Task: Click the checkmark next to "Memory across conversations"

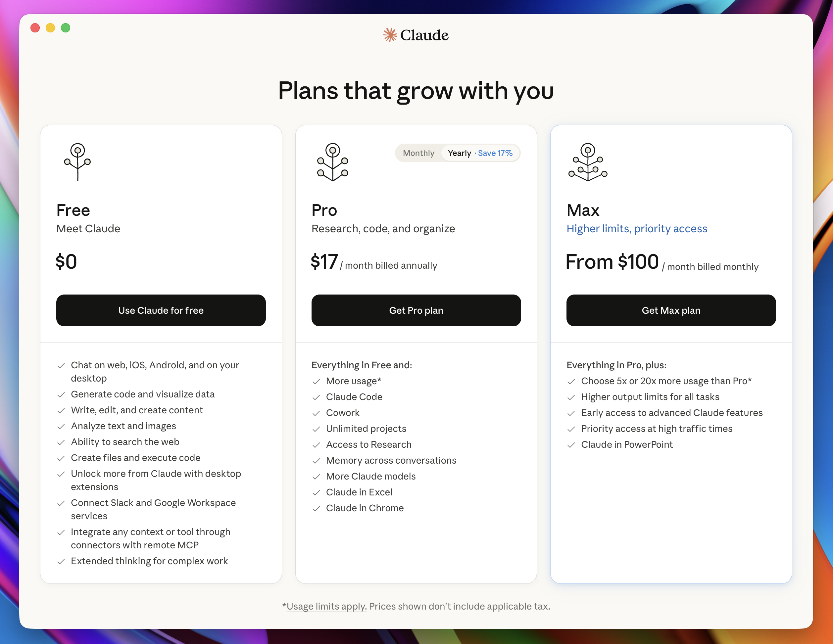Action: coord(316,461)
